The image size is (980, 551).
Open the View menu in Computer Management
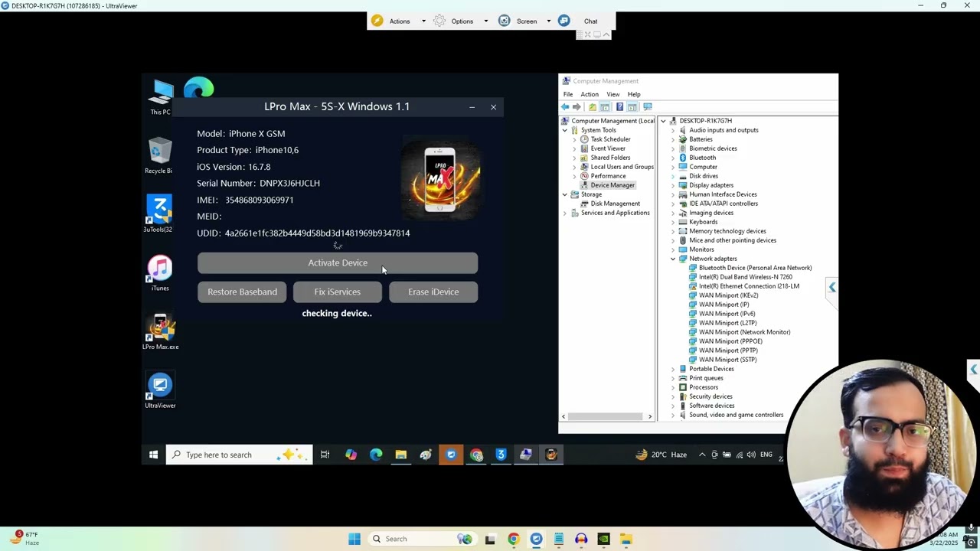pyautogui.click(x=613, y=94)
